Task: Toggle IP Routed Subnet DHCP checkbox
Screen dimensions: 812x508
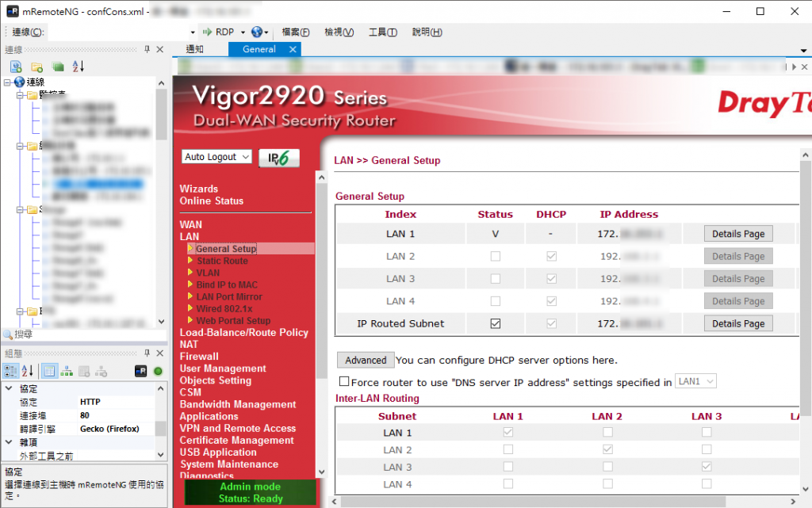Action: [x=552, y=323]
